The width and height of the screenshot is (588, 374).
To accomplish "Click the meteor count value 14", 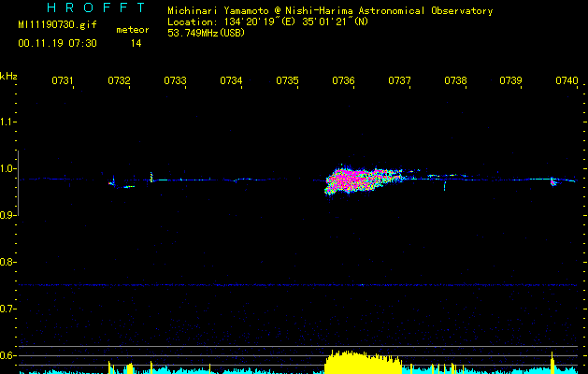I will (x=136, y=43).
